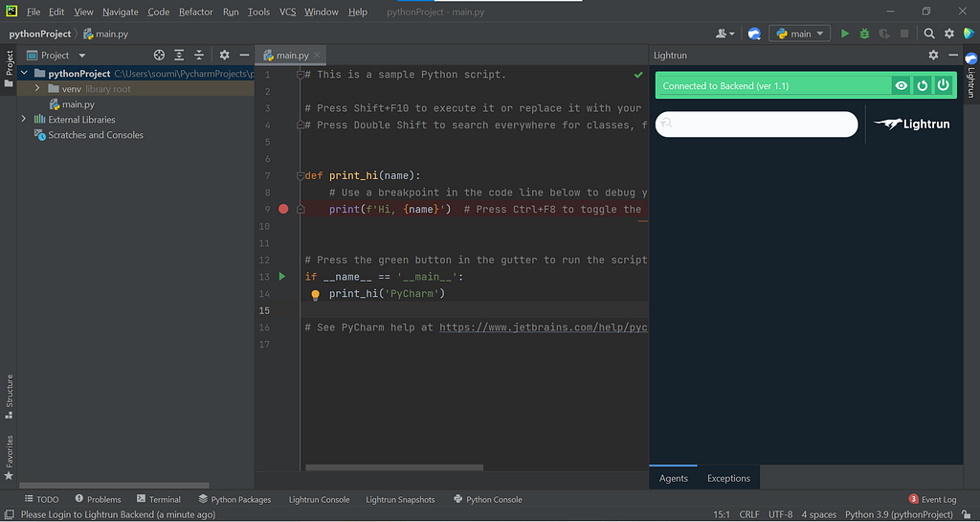Image resolution: width=980 pixels, height=522 pixels.
Task: Open the Navigate menu
Action: (x=120, y=11)
